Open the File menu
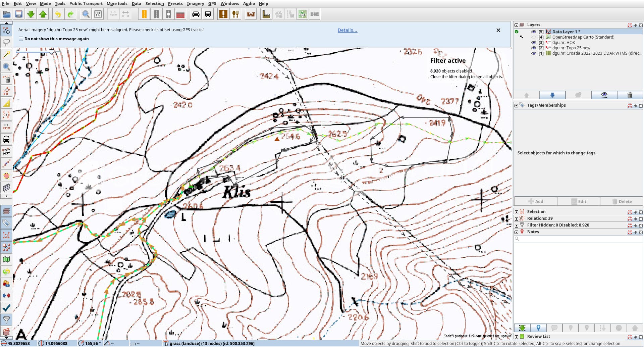Viewport: 644px width, 347px height. click(x=6, y=3)
